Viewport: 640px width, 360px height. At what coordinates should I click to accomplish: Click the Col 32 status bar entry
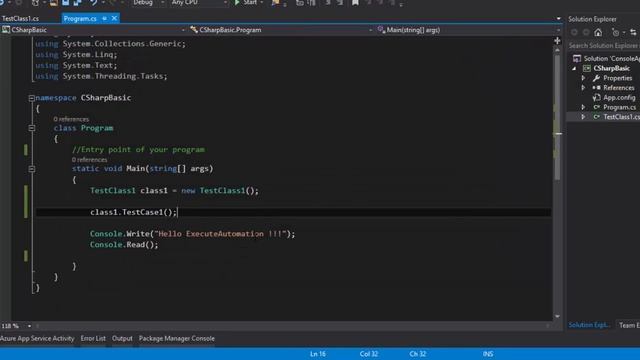369,354
